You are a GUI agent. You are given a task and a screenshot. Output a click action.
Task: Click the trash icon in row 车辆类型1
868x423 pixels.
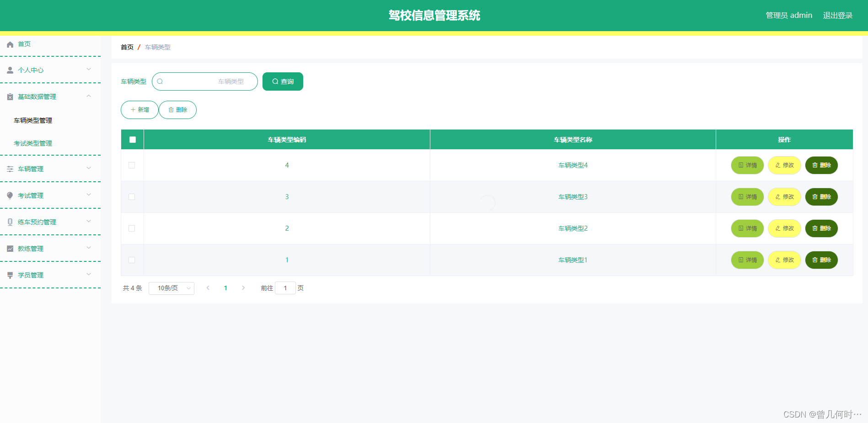815,260
